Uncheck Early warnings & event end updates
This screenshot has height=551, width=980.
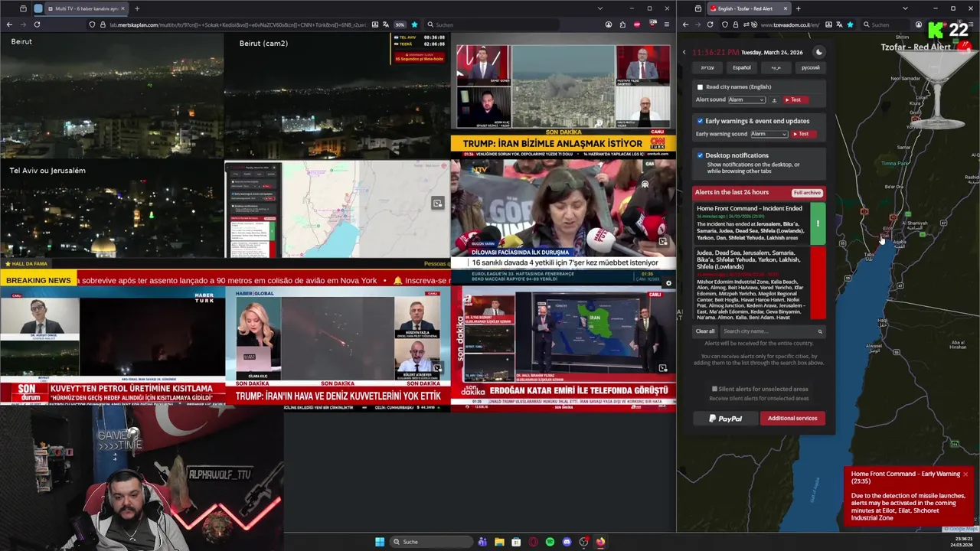pyautogui.click(x=700, y=121)
